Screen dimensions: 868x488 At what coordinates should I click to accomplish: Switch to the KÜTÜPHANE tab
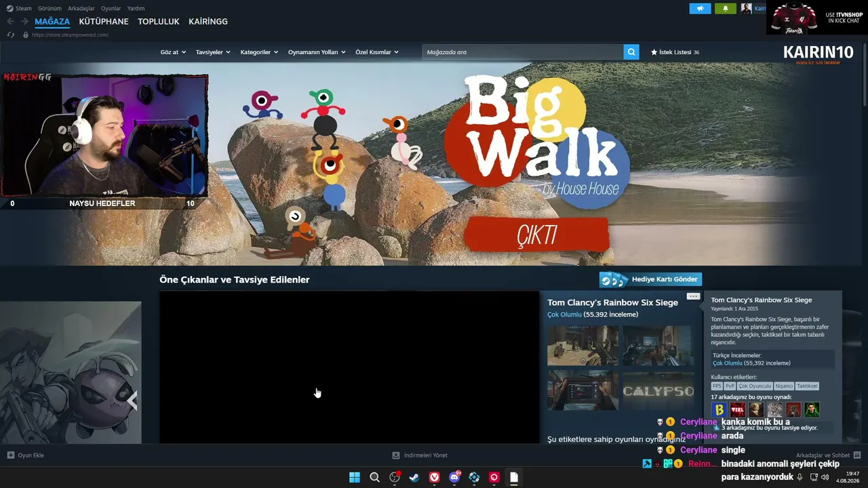[x=104, y=22]
